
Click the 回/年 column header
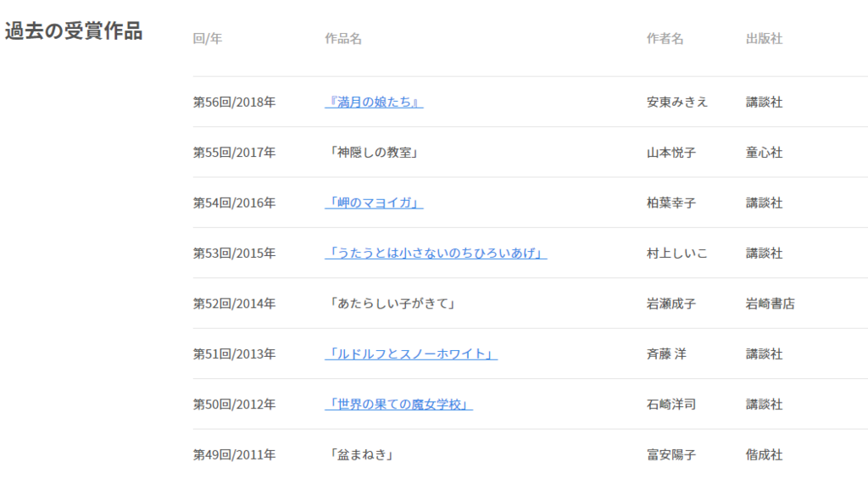208,39
